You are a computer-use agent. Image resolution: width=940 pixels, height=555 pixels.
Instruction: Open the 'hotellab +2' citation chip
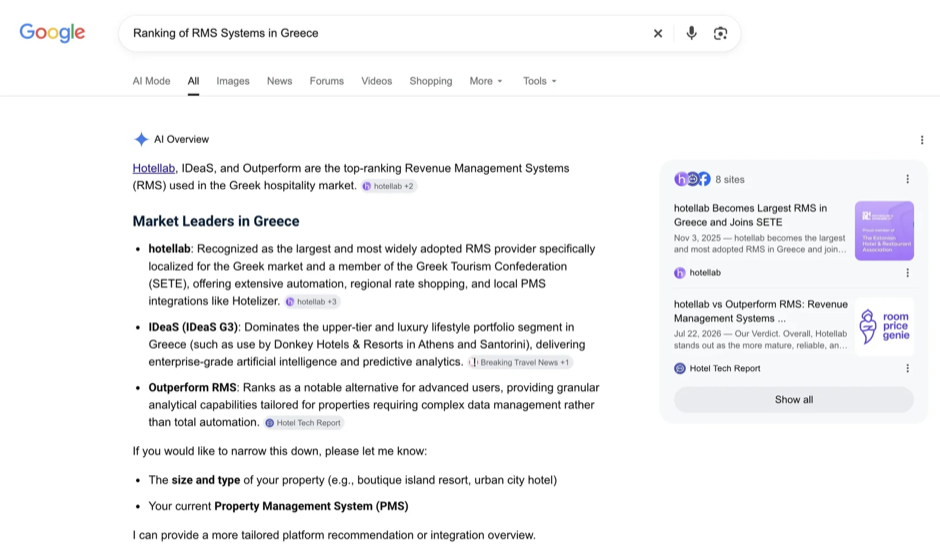pyautogui.click(x=388, y=186)
